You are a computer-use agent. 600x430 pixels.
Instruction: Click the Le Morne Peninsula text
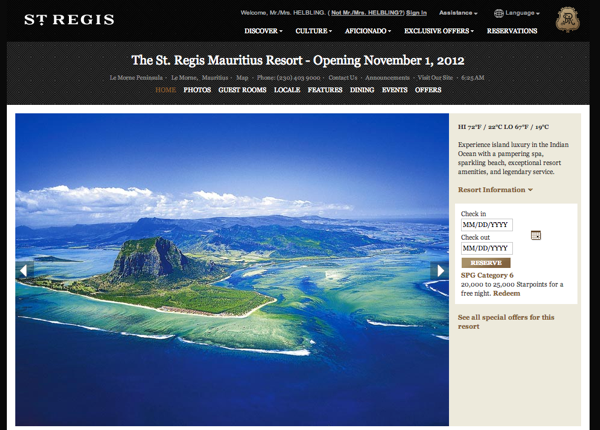pos(136,78)
